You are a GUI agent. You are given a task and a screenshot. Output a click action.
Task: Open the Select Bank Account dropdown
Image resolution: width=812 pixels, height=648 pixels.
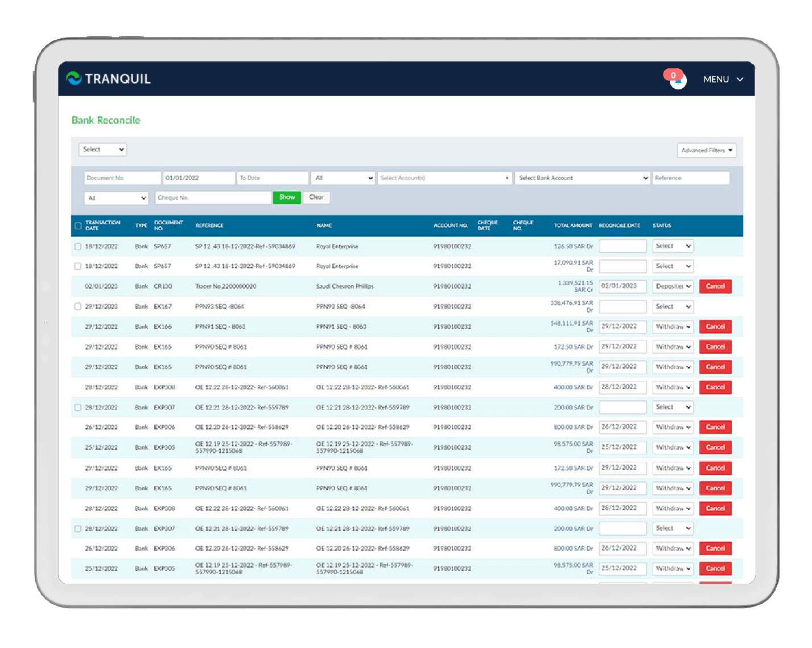583,178
